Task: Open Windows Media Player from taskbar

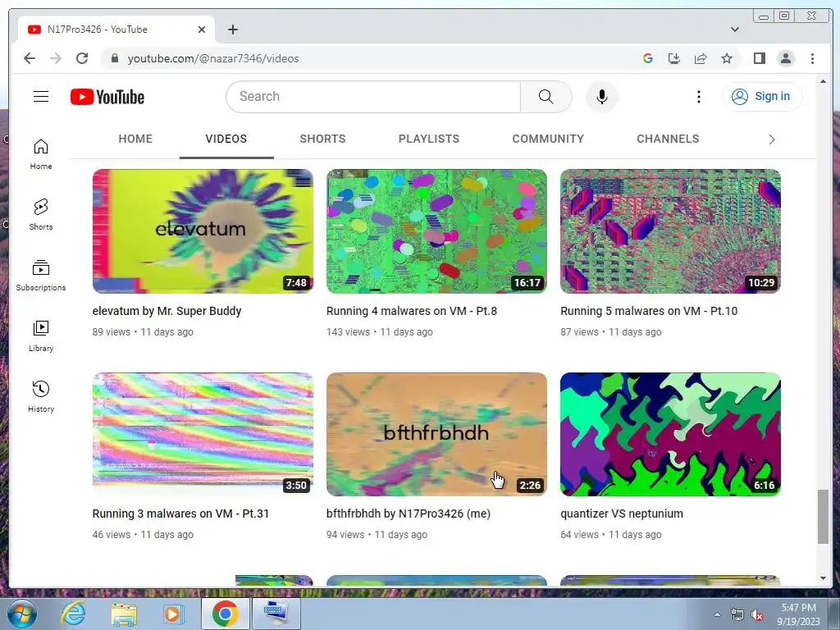Action: pyautogui.click(x=174, y=614)
